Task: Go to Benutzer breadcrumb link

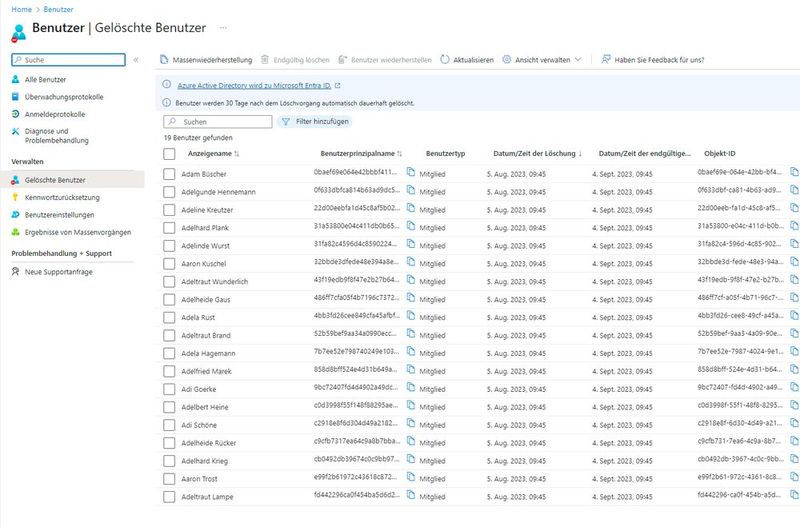Action: point(58,9)
